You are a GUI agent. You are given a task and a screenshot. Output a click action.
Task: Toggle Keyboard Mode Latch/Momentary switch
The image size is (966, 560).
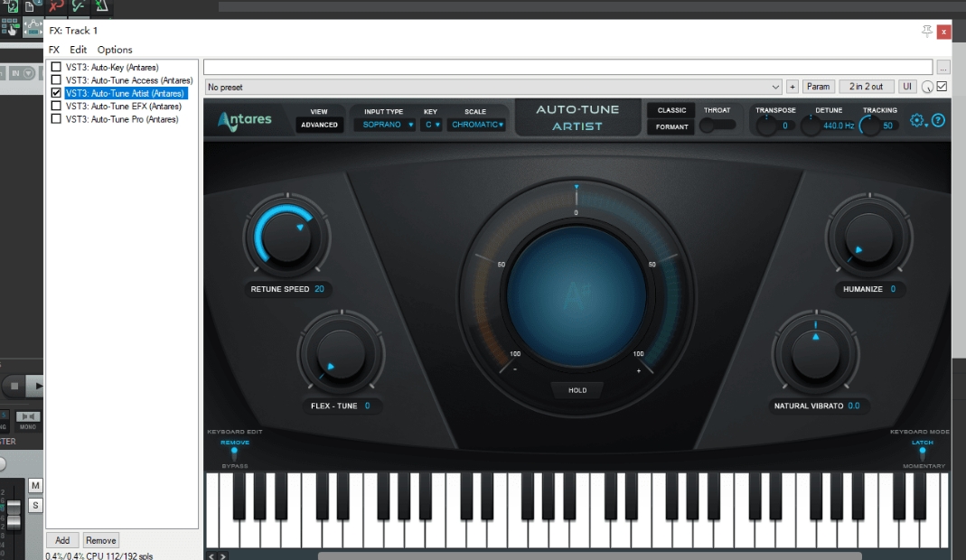pos(923,454)
